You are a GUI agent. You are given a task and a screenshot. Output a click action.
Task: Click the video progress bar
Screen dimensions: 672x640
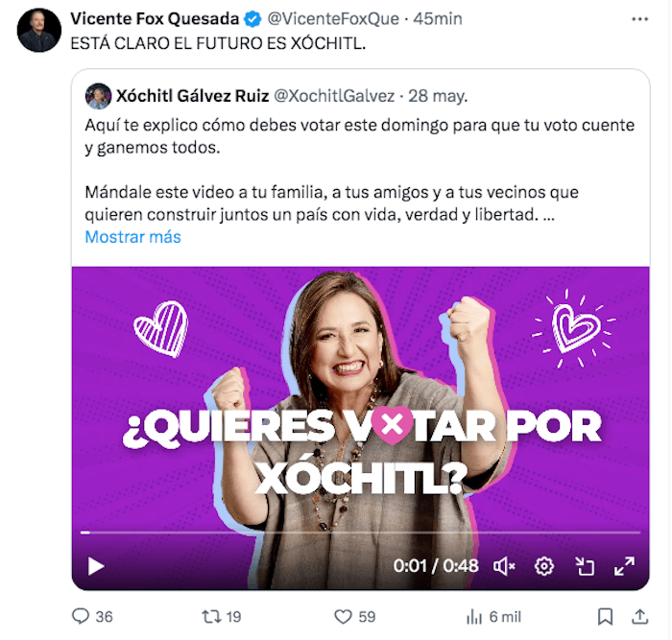(x=360, y=533)
